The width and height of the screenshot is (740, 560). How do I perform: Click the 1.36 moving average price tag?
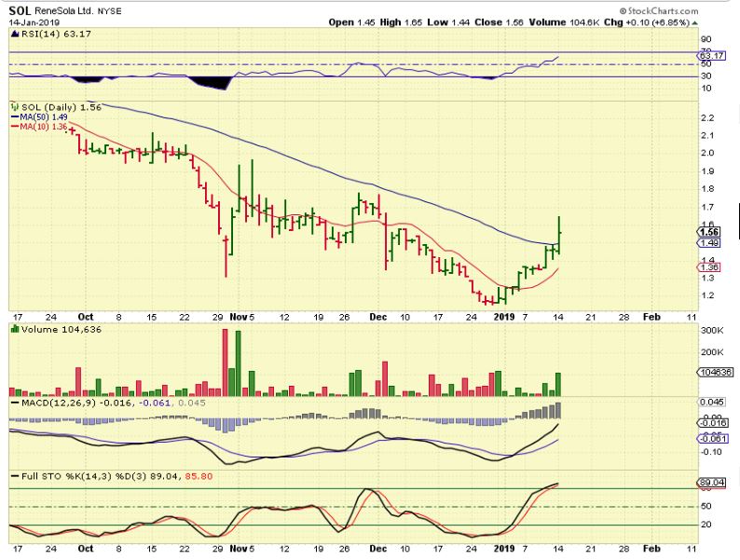tap(709, 267)
